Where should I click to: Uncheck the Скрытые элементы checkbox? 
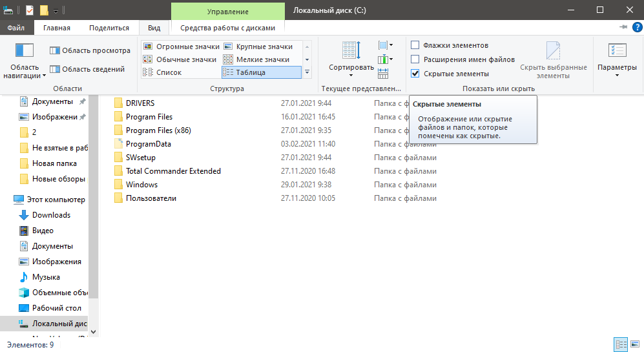(415, 74)
